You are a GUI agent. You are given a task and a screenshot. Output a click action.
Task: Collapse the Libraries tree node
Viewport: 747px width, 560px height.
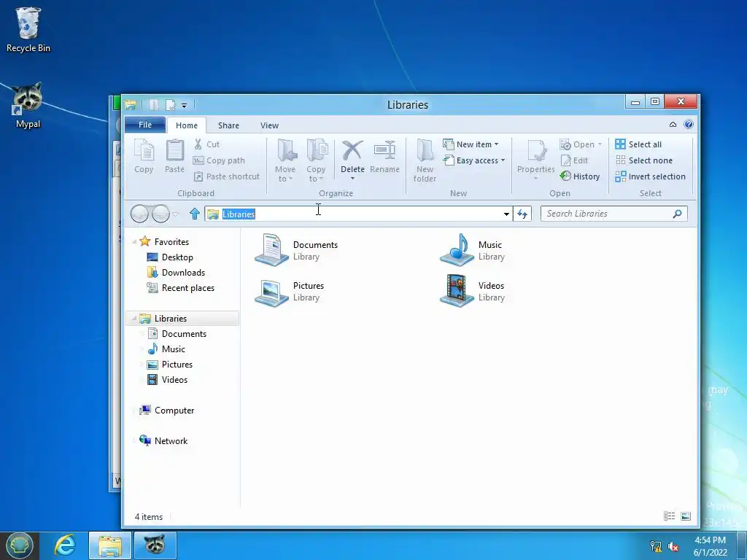[x=134, y=319]
